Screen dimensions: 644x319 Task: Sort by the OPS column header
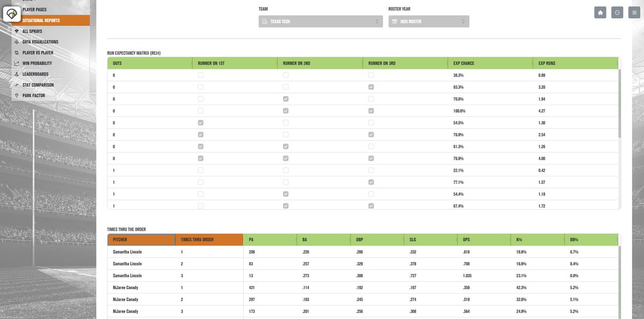[x=484, y=240]
